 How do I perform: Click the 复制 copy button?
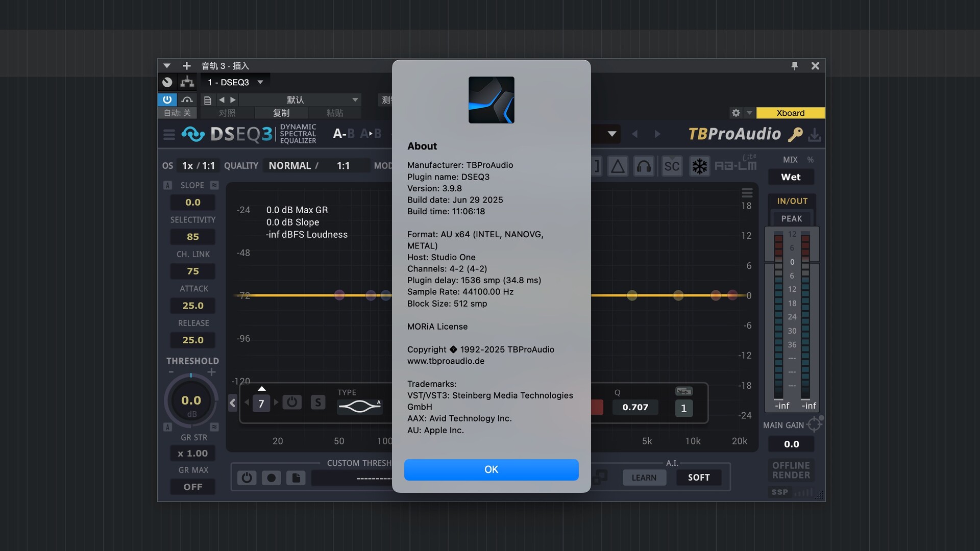coord(281,113)
